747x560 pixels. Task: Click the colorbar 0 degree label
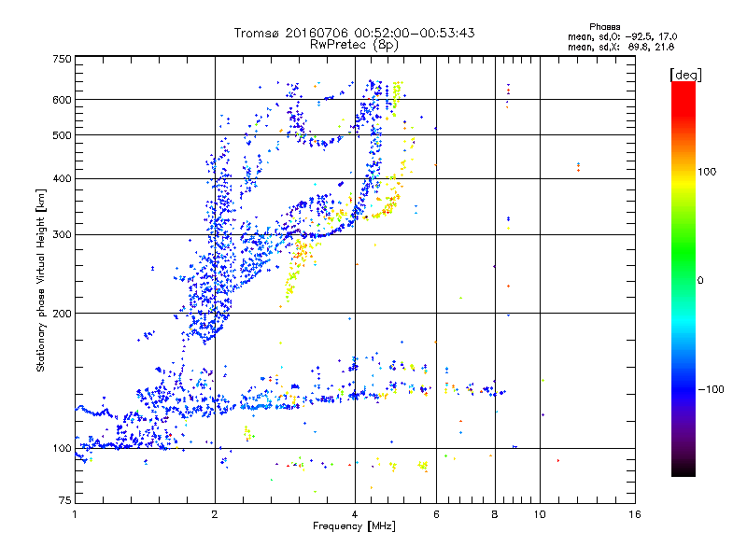point(700,280)
